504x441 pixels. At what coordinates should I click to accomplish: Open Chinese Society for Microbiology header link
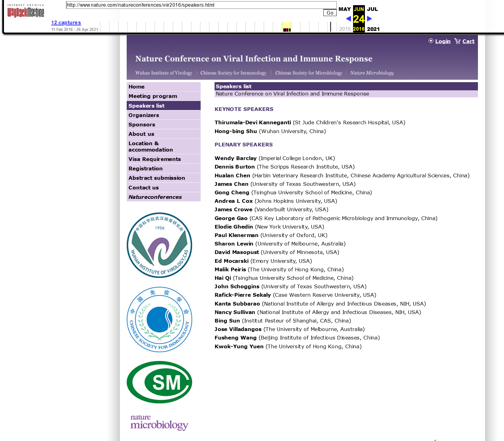coord(309,73)
